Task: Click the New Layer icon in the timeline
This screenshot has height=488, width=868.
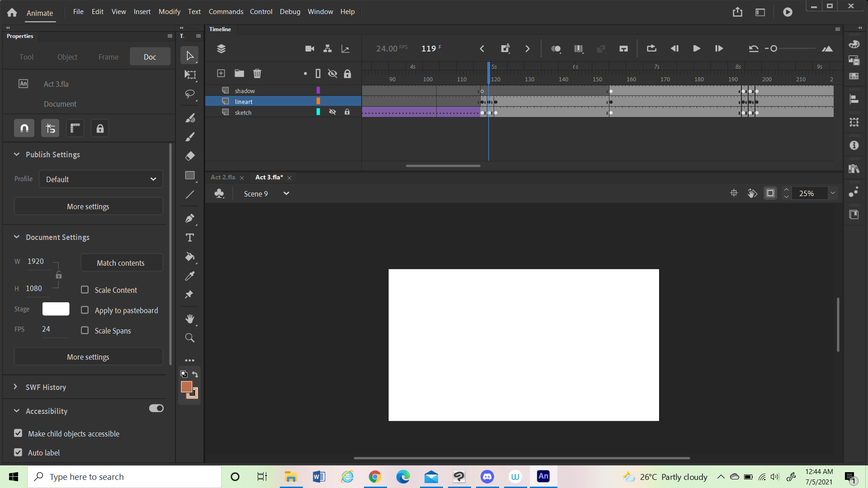Action: click(x=221, y=73)
